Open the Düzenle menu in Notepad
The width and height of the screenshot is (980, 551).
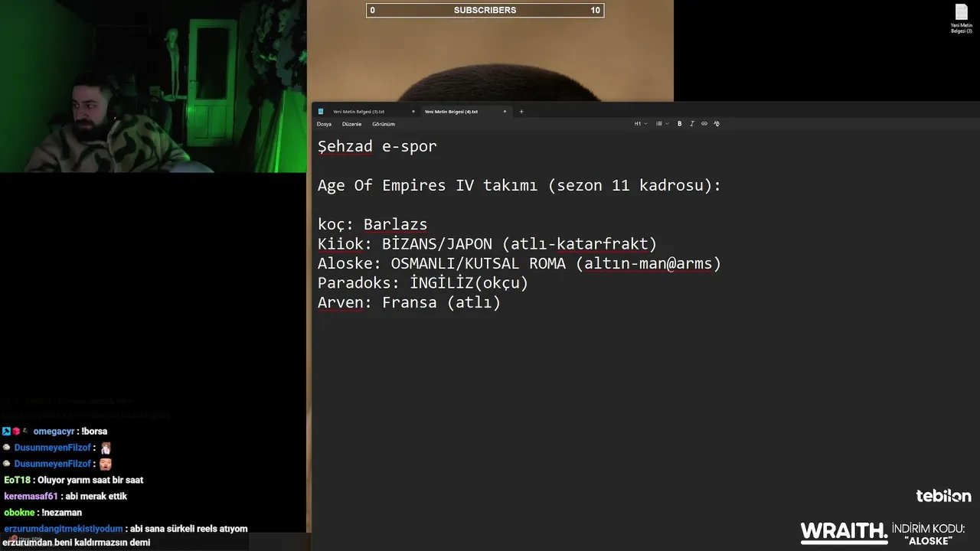351,124
